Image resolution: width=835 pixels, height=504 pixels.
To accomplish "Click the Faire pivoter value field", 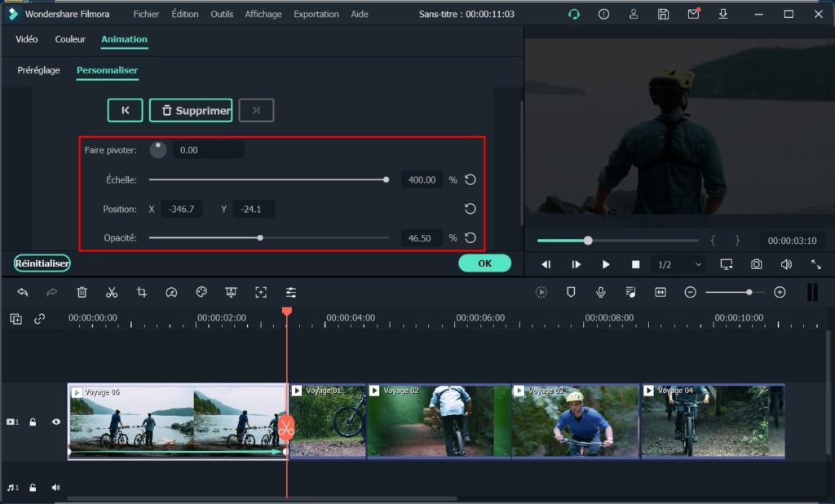I will (x=208, y=150).
